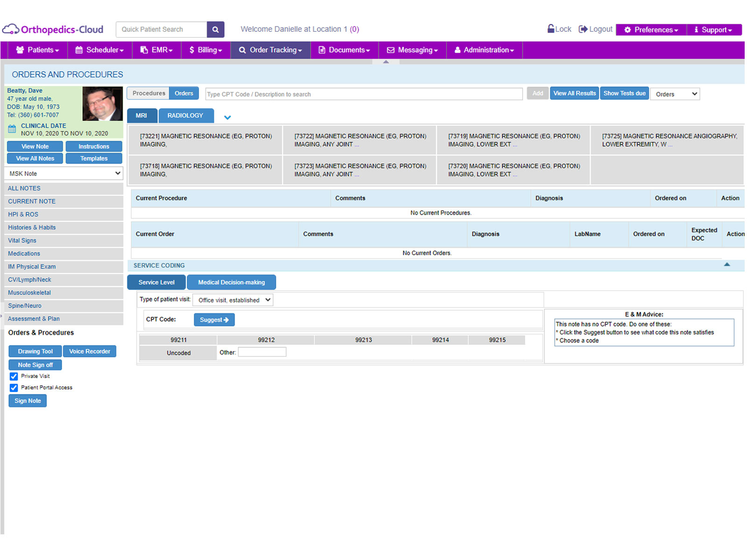This screenshot has height=560, width=747.
Task: Click the View Note button
Action: click(35, 147)
